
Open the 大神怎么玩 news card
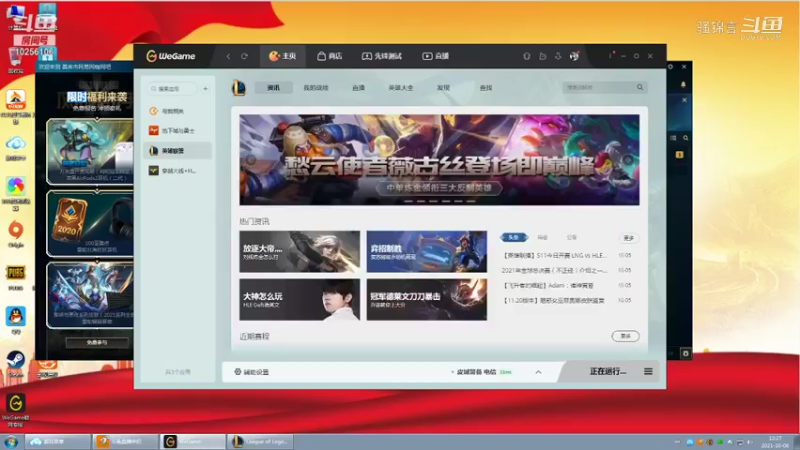click(x=299, y=299)
